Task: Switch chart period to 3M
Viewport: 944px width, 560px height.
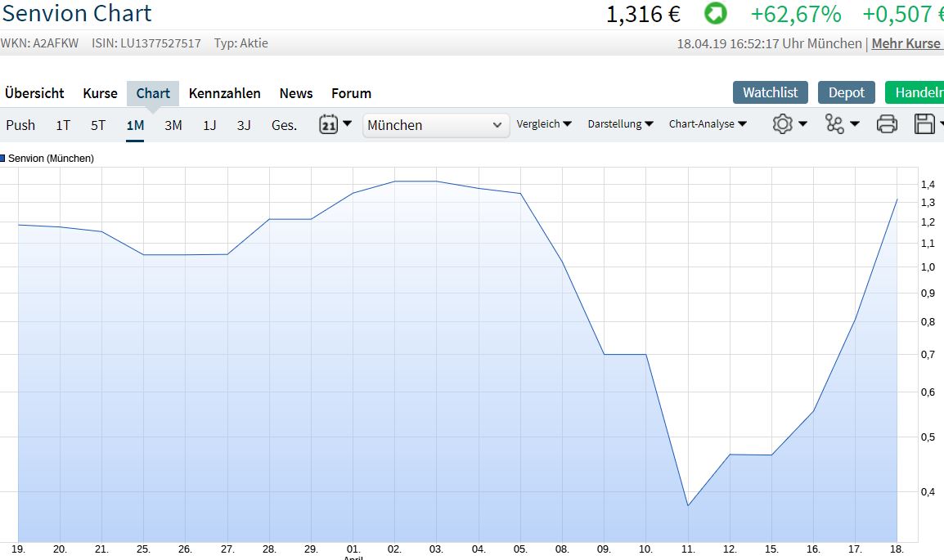Action: pos(173,125)
